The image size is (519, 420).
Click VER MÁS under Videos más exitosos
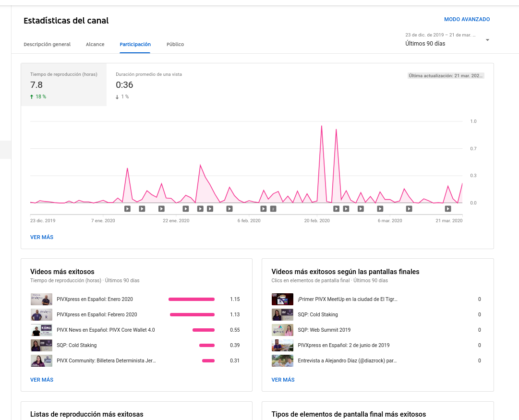pos(42,380)
